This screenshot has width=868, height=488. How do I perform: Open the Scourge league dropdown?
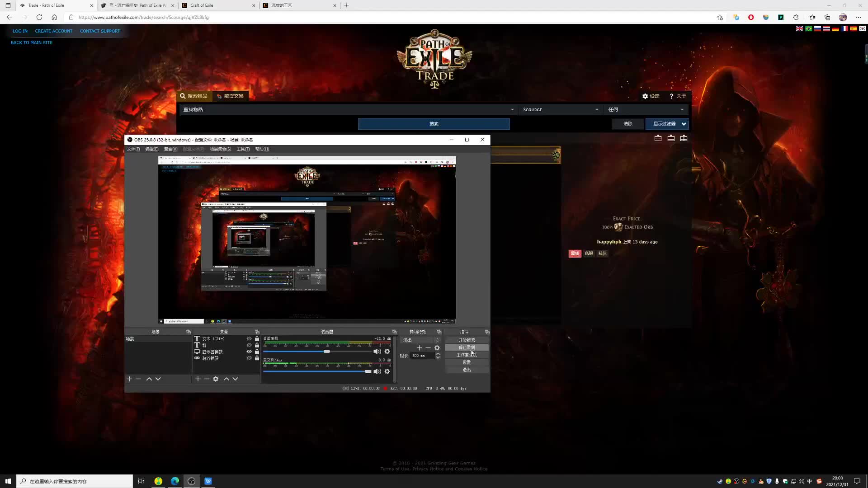pyautogui.click(x=561, y=109)
